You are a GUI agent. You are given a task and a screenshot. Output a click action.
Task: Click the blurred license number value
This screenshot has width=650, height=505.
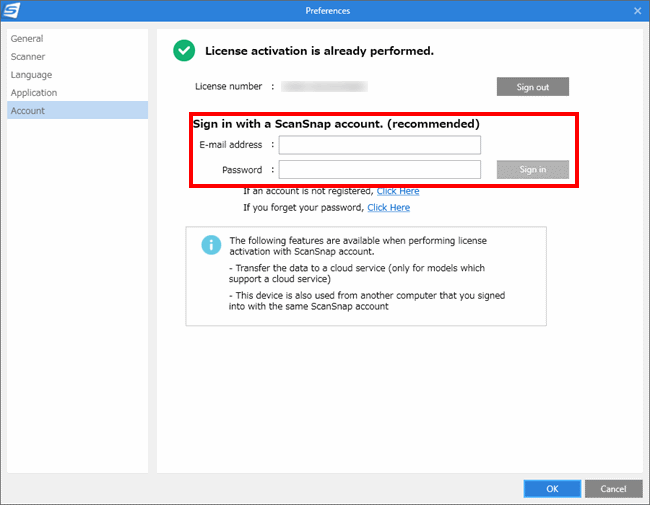[x=324, y=86]
